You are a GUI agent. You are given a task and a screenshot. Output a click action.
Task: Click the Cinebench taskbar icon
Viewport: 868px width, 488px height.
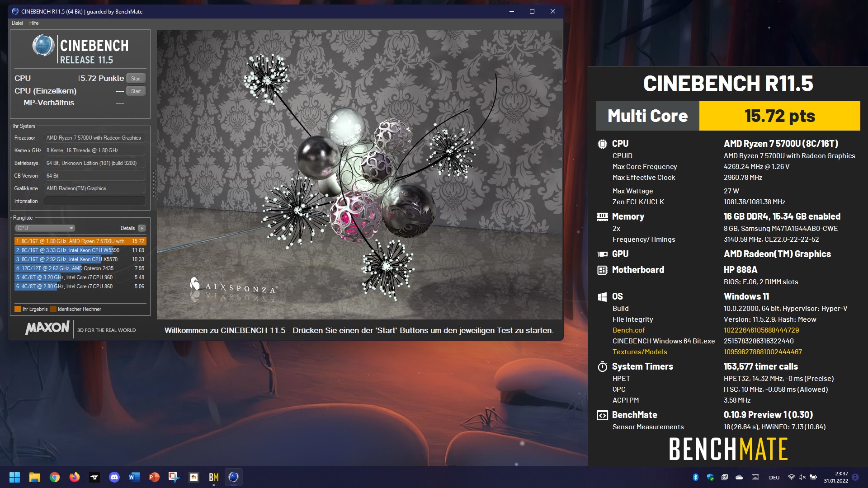click(234, 477)
